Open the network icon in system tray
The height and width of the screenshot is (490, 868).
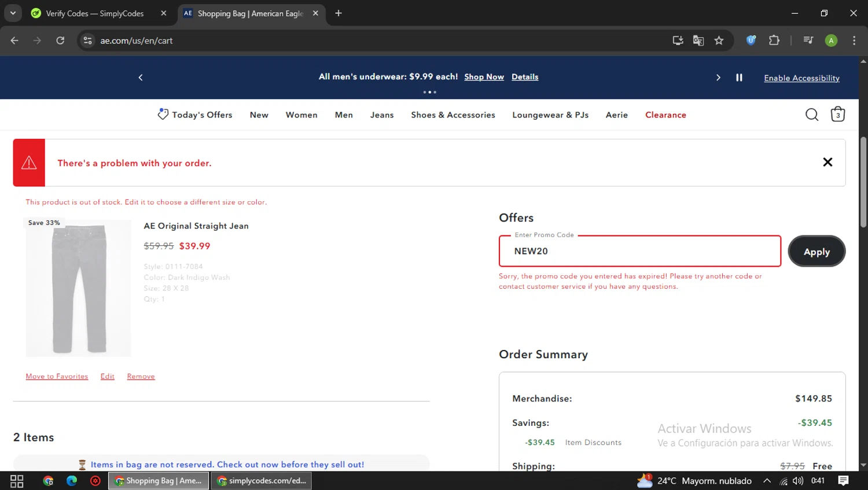(784, 481)
